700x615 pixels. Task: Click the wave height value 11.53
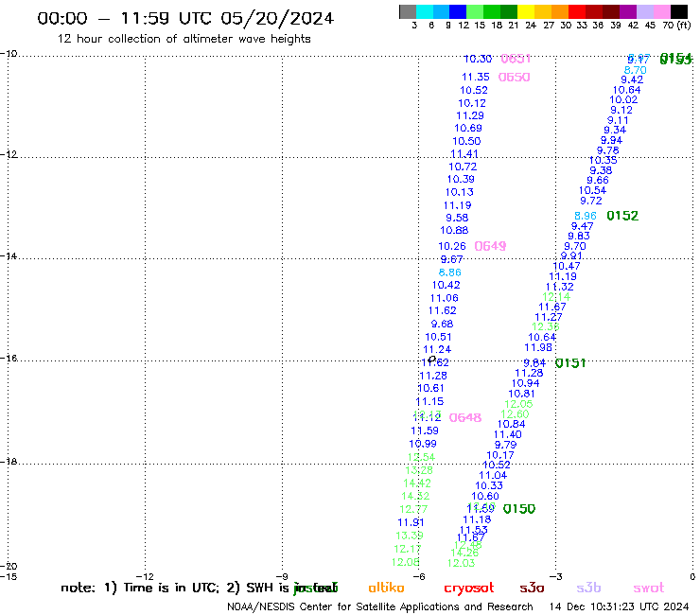(x=474, y=530)
